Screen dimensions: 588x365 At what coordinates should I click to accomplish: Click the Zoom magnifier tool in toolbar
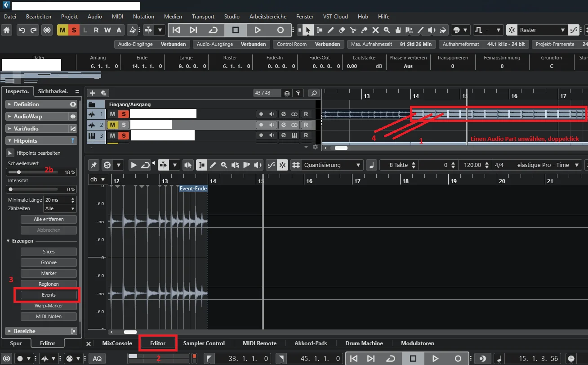click(x=387, y=30)
